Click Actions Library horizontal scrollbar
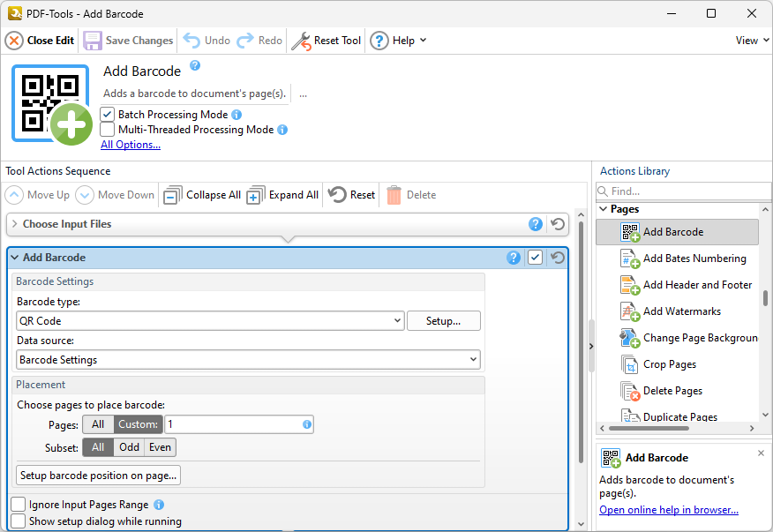Screen dimensions: 773x532 [x=649, y=429]
